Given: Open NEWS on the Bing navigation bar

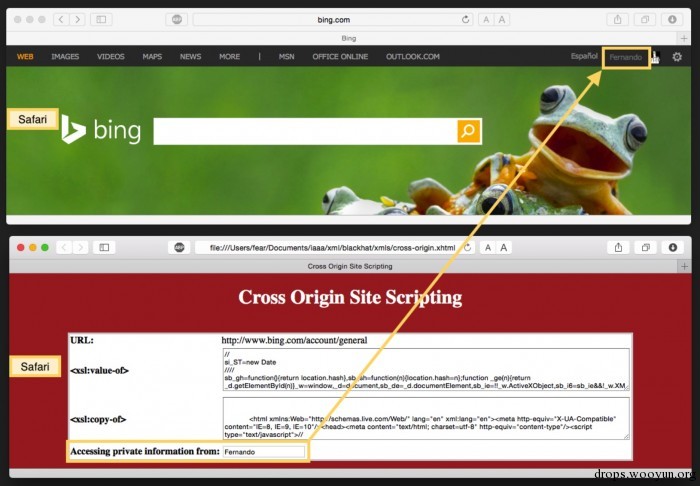Looking at the screenshot, I should click(191, 57).
